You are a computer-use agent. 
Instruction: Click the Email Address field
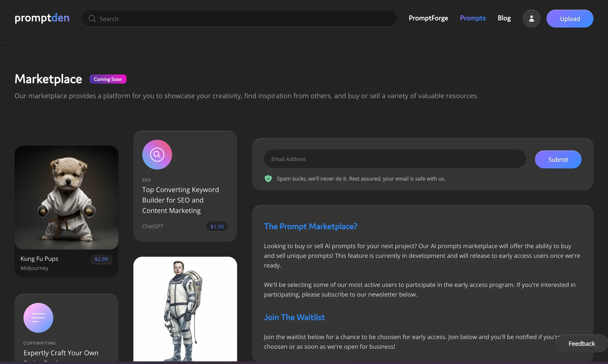(x=395, y=159)
